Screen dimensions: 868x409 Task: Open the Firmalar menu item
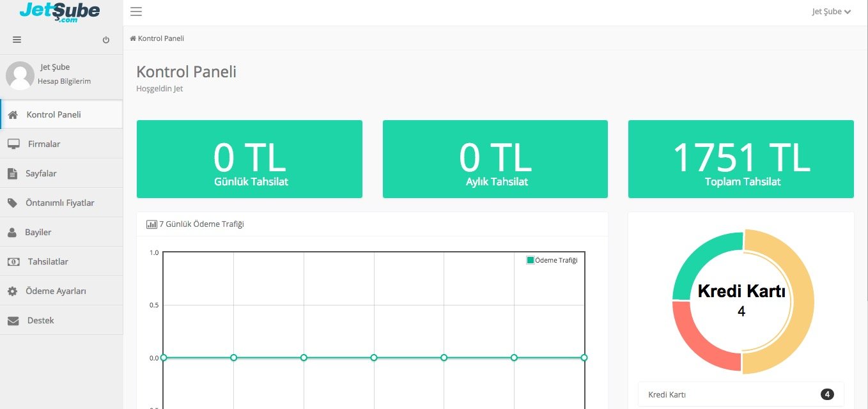44,144
